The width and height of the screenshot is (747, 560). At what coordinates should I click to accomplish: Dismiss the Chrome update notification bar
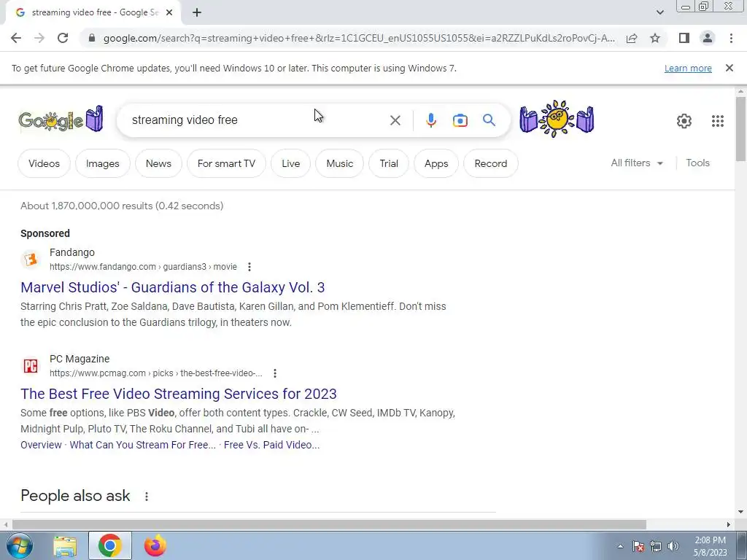click(729, 68)
